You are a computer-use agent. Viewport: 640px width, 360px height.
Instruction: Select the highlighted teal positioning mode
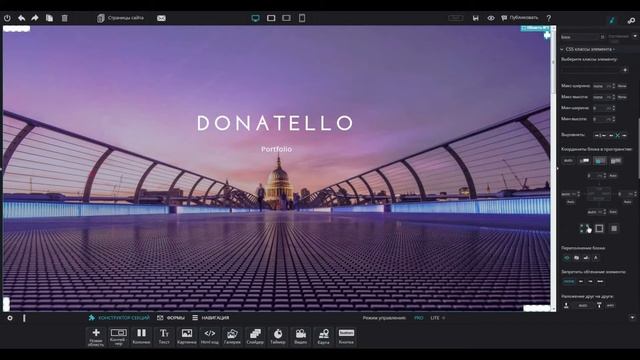(x=600, y=161)
